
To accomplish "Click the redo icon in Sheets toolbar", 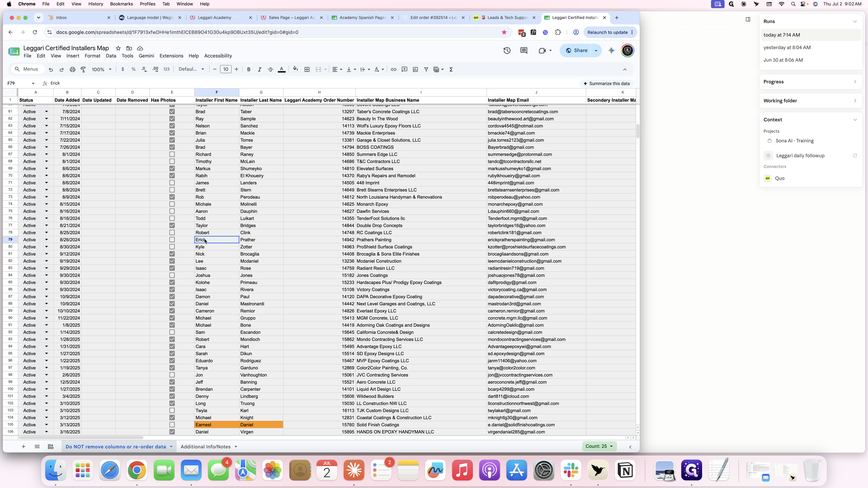I will click(62, 69).
